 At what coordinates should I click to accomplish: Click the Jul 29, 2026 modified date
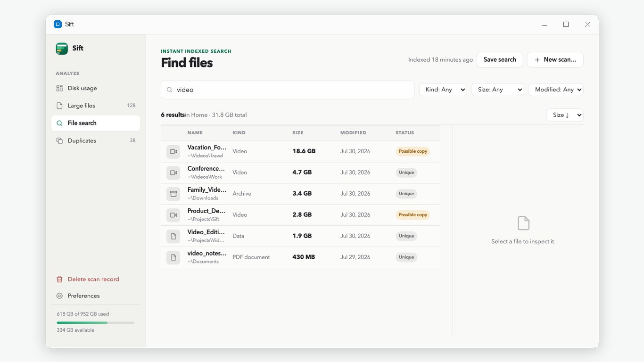point(355,257)
